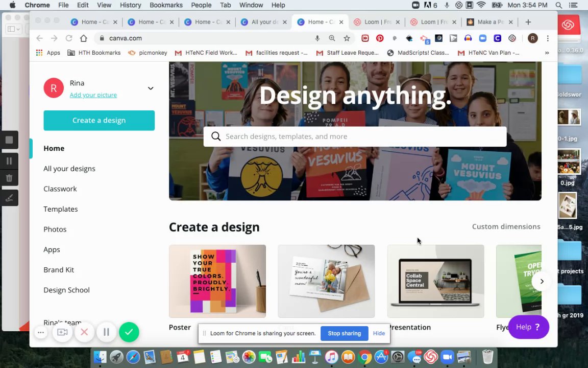Select the Card design thumbnail with envelope

click(326, 281)
